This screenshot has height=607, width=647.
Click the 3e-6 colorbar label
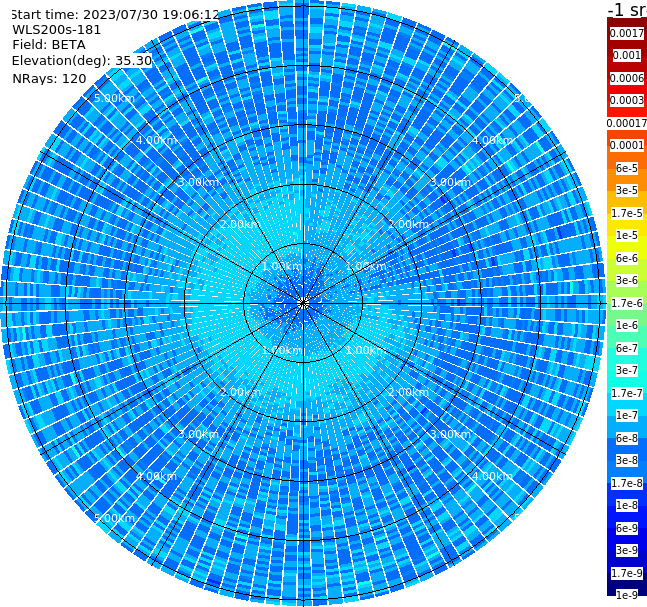(627, 280)
